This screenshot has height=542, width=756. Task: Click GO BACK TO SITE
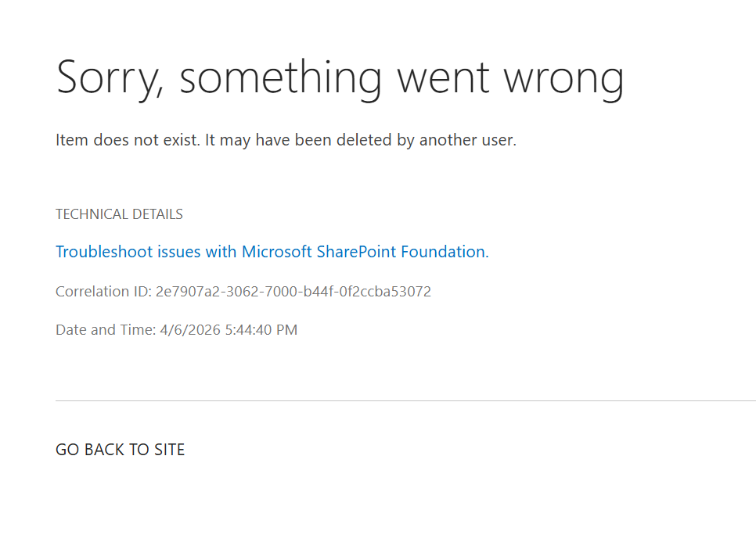tap(120, 450)
